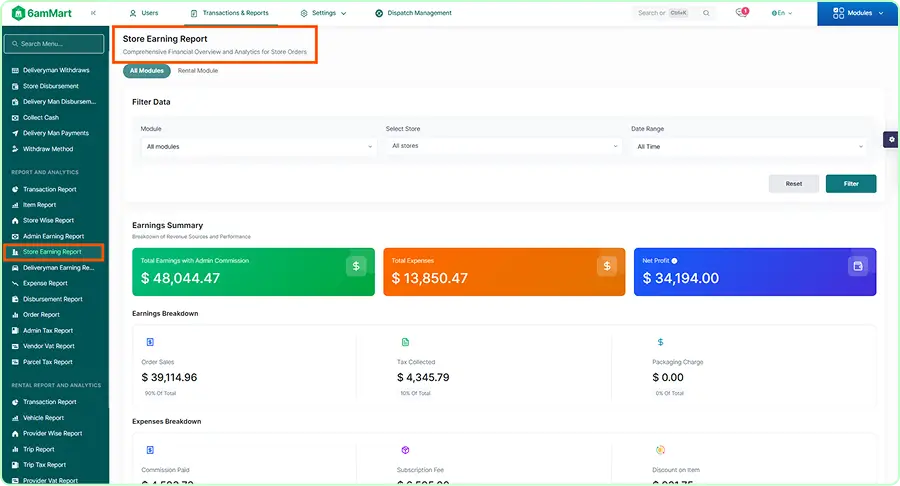Click the Packaging Charge dollar icon
The height and width of the screenshot is (486, 900).
660,342
